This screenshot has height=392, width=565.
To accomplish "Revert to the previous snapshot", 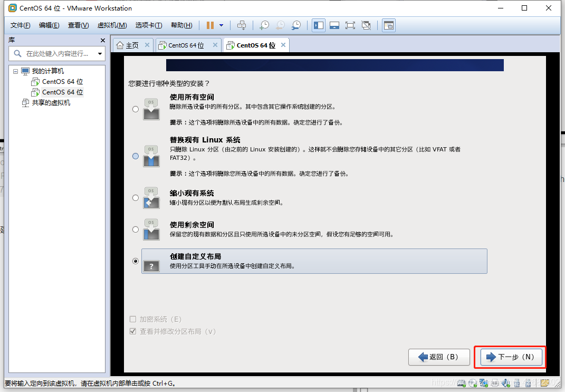I will [280, 25].
